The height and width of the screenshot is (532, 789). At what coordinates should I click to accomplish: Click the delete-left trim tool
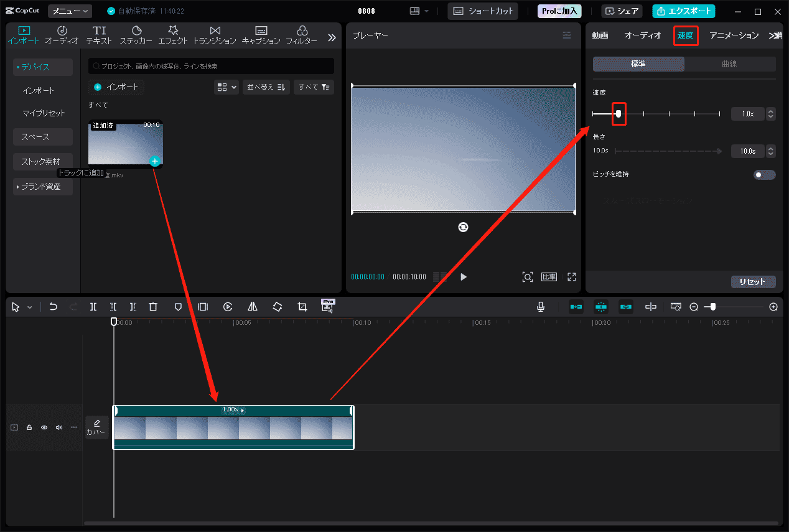tap(113, 307)
